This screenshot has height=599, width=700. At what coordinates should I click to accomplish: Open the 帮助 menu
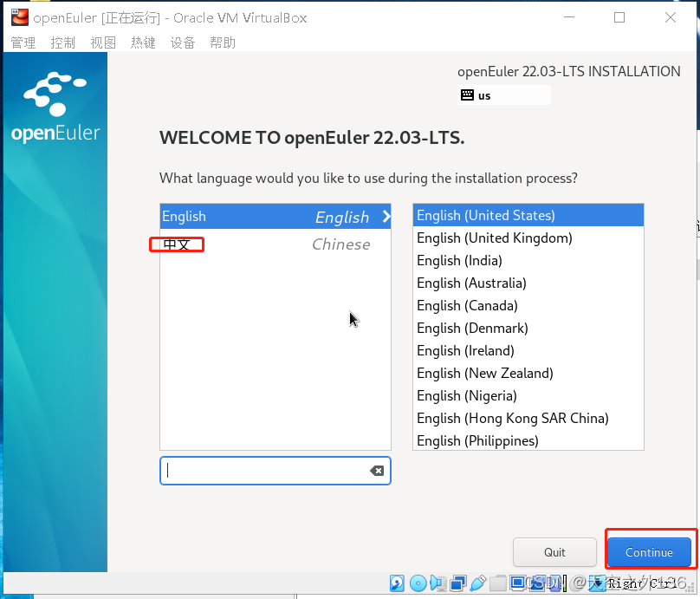pyautogui.click(x=223, y=42)
